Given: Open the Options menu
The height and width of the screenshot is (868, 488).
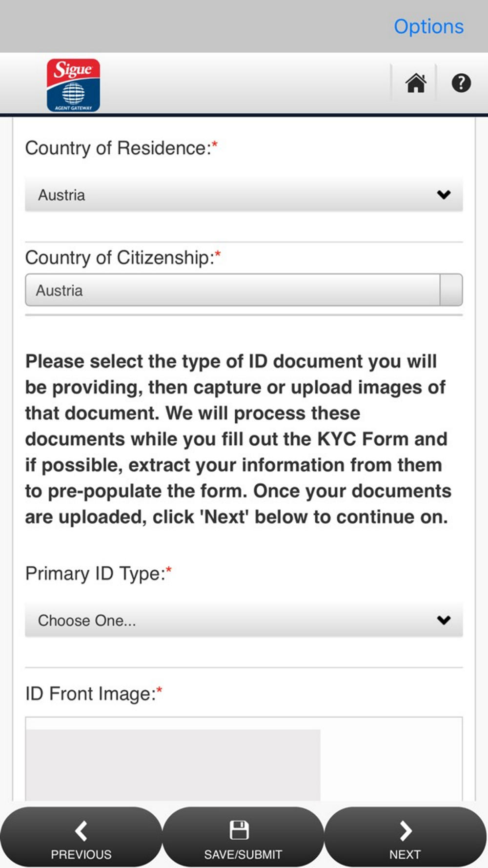Looking at the screenshot, I should pos(428,26).
